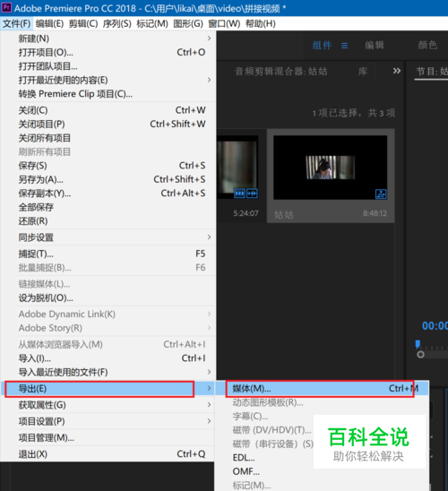Choose 保存(S) menu entry
Viewport: 448px width, 491px height.
pos(108,166)
